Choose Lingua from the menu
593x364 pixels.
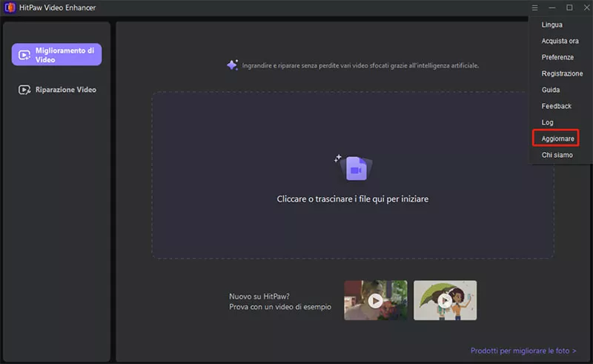[551, 24]
